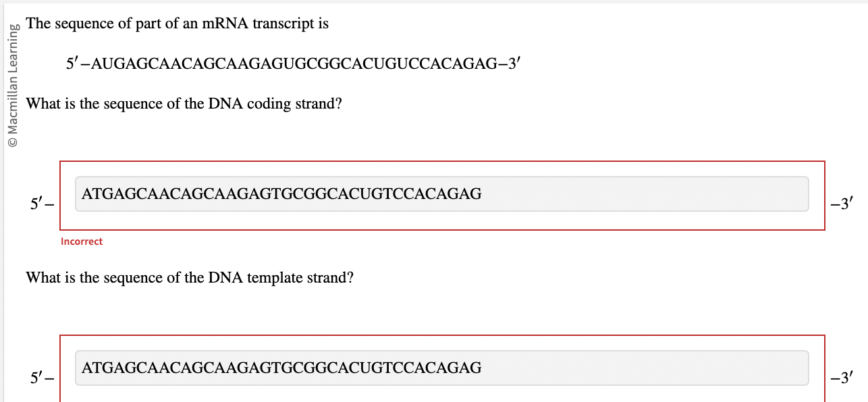Click the 5' label beside the template strand box
Viewport: 868px width, 402px height.
(39, 378)
